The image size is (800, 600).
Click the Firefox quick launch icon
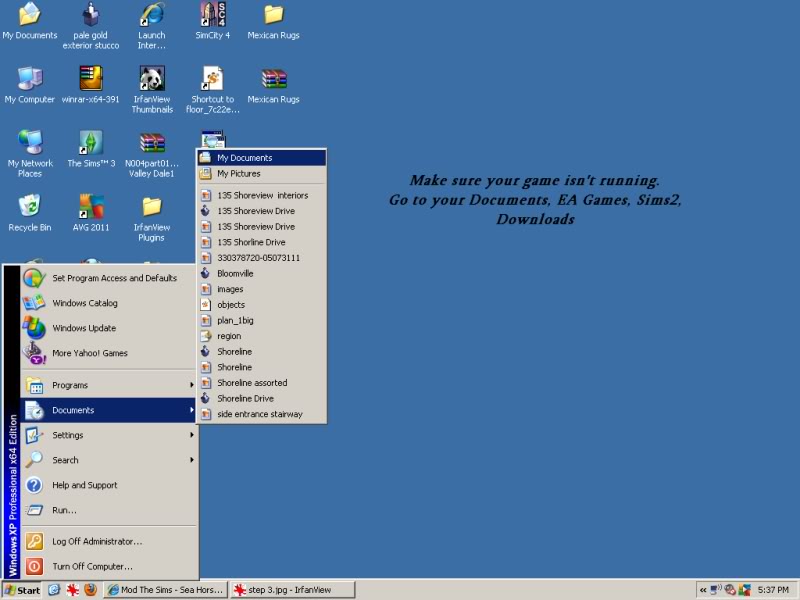90,590
